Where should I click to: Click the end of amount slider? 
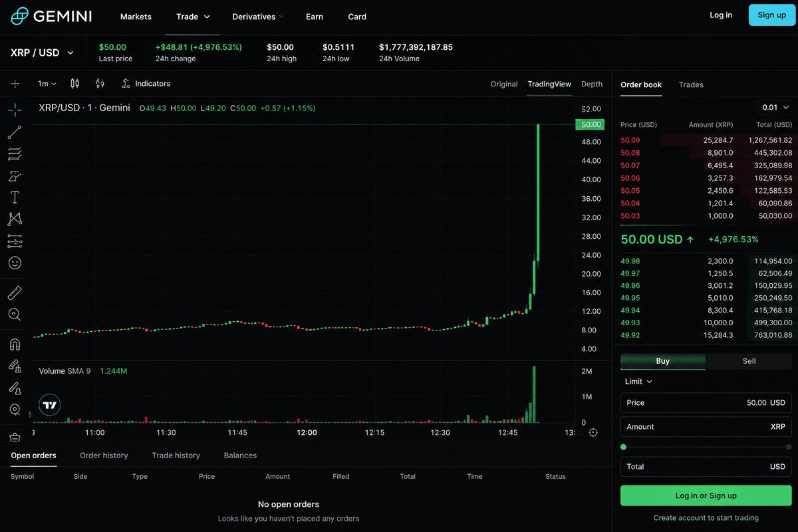click(x=789, y=447)
